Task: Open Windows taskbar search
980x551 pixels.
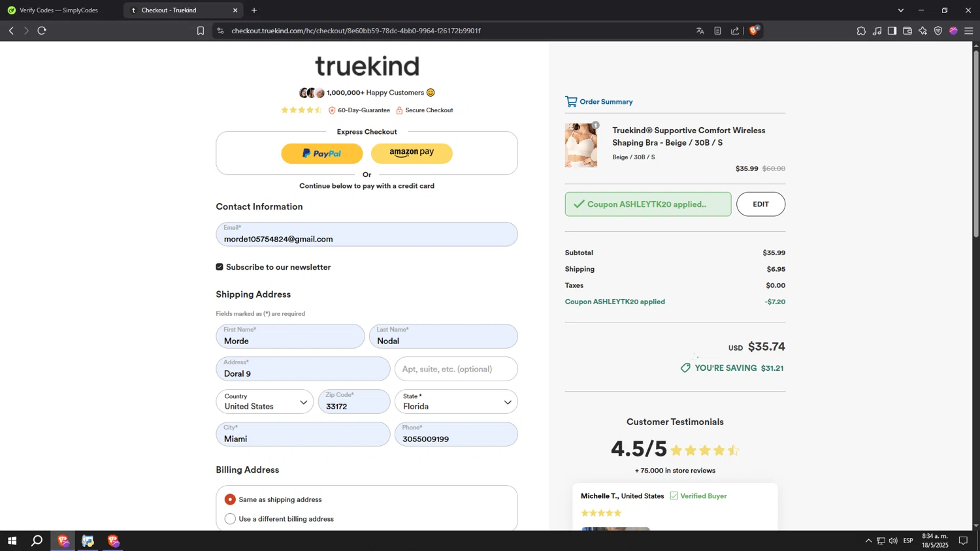Action: coord(37,541)
